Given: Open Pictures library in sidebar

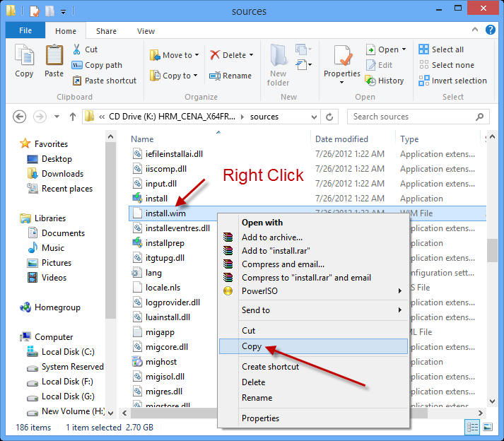Looking at the screenshot, I should [49, 263].
